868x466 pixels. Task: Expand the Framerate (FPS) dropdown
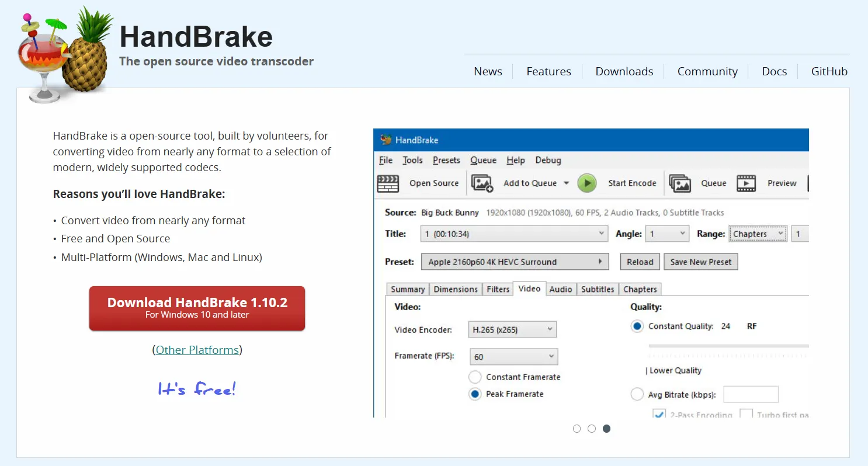[x=513, y=356]
